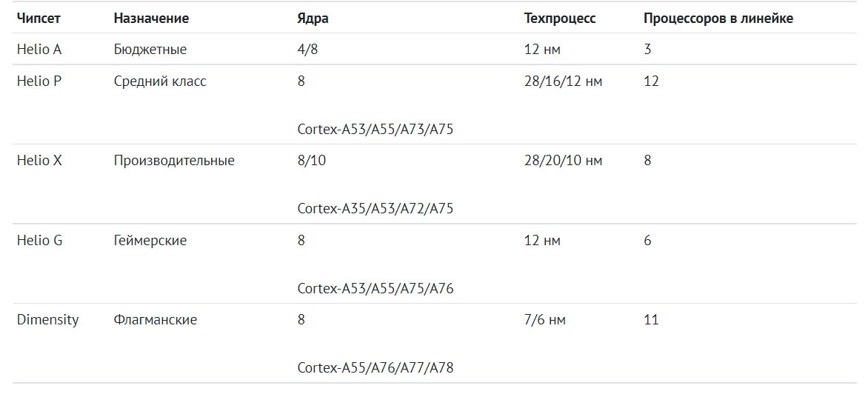The height and width of the screenshot is (397, 868).
Task: Click the "Helio G" chipset cell
Action: pyautogui.click(x=39, y=241)
